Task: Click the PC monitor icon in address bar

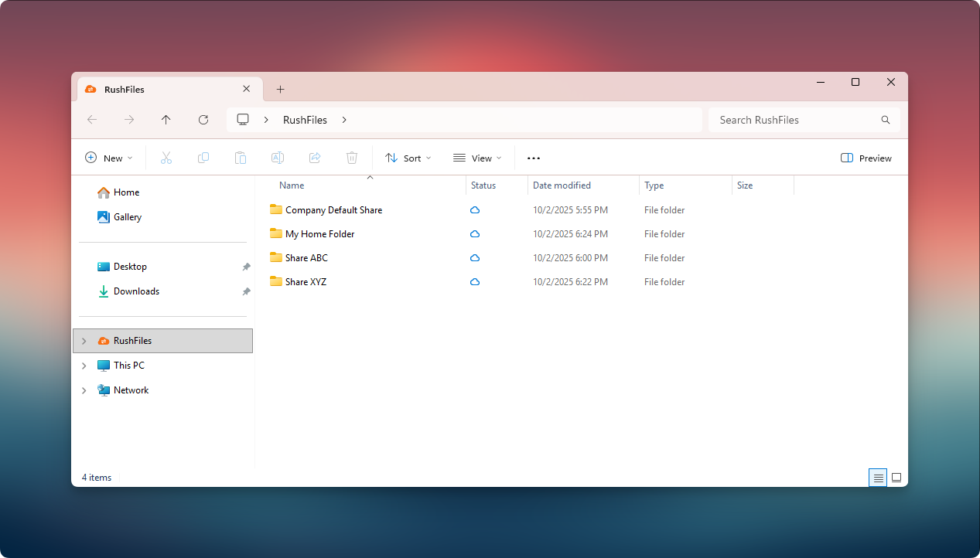Action: click(x=243, y=120)
